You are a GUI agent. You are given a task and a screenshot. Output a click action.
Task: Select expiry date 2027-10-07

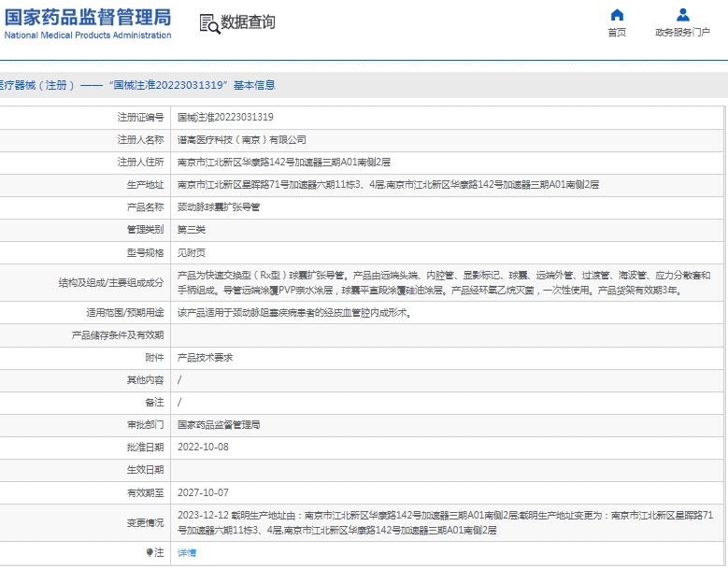[x=203, y=492]
